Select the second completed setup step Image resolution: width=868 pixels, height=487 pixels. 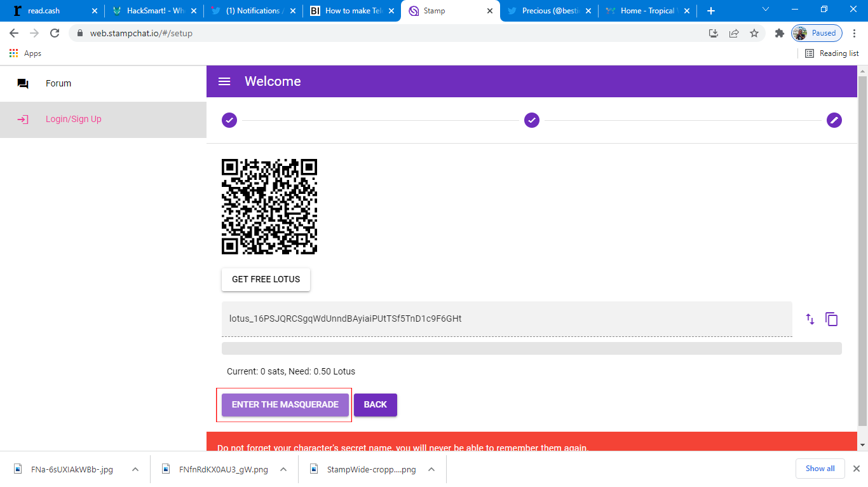pos(532,120)
